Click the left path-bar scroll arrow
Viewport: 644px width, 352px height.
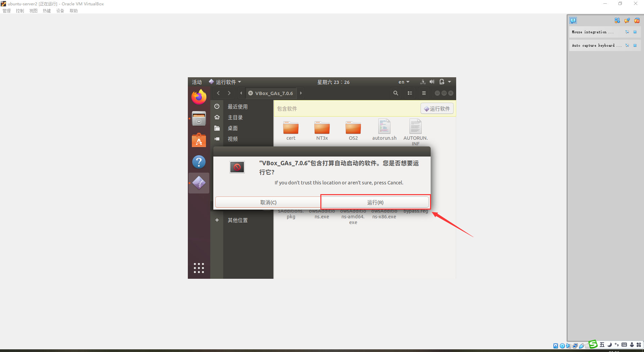[241, 93]
